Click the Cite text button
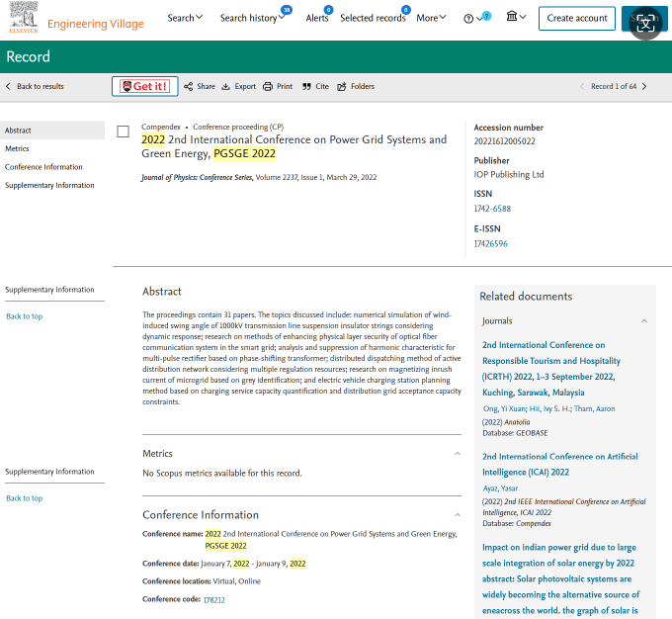This screenshot has height=619, width=672. pyautogui.click(x=322, y=86)
